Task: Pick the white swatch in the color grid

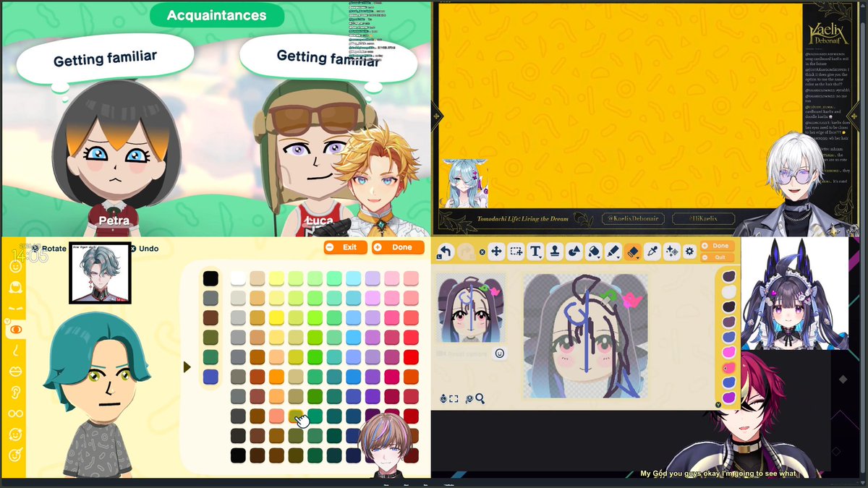Action: click(x=238, y=278)
